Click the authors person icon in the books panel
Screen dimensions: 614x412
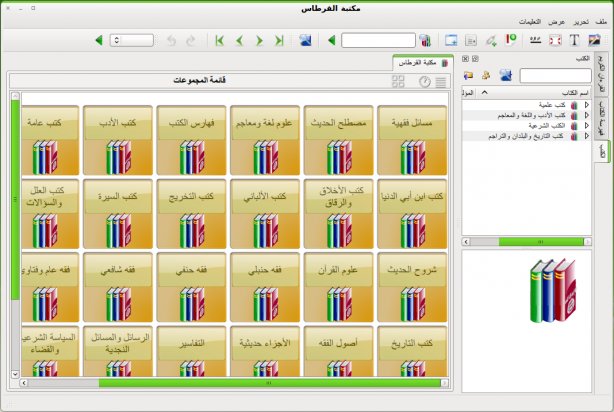click(486, 75)
